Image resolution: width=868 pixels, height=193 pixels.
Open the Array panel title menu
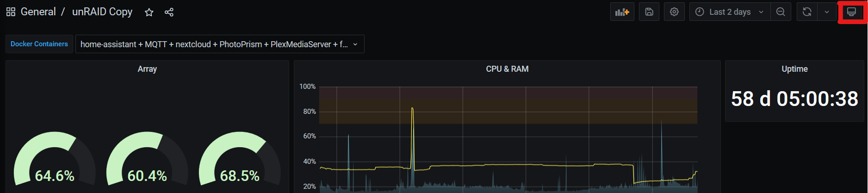(147, 69)
